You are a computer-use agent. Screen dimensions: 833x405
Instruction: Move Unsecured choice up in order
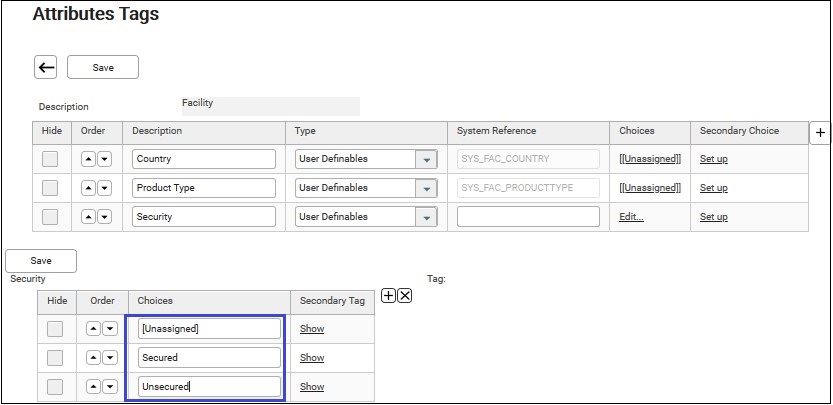94,387
